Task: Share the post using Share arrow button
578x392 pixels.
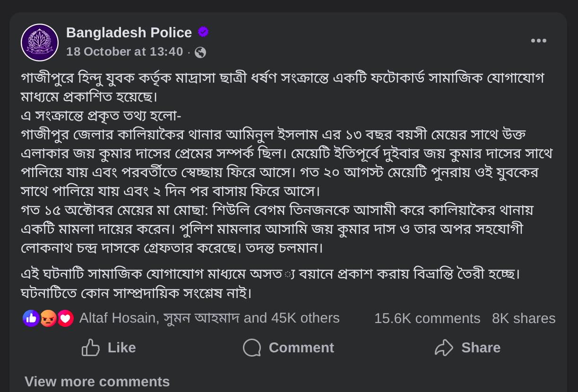Action: pyautogui.click(x=467, y=348)
